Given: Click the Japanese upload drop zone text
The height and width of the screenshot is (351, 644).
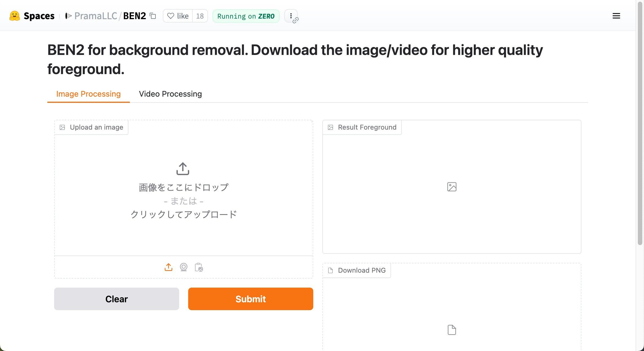Looking at the screenshot, I should [184, 188].
